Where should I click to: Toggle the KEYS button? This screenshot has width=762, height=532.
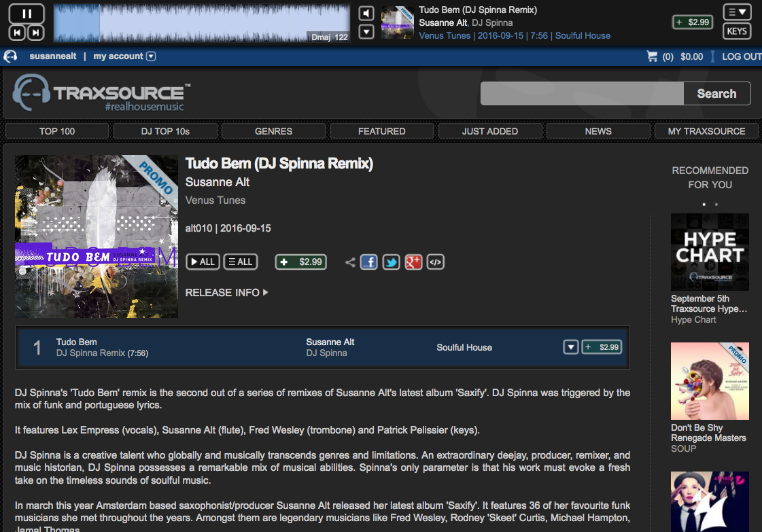pos(737,31)
